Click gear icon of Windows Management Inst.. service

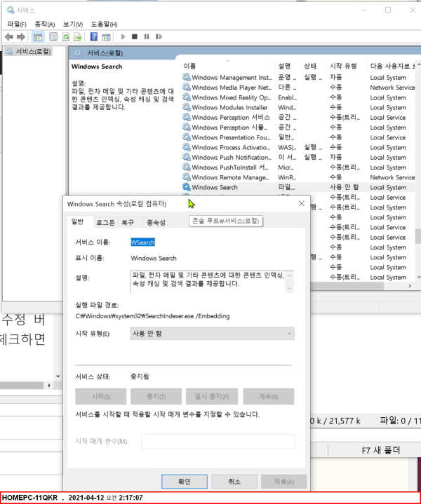click(187, 77)
